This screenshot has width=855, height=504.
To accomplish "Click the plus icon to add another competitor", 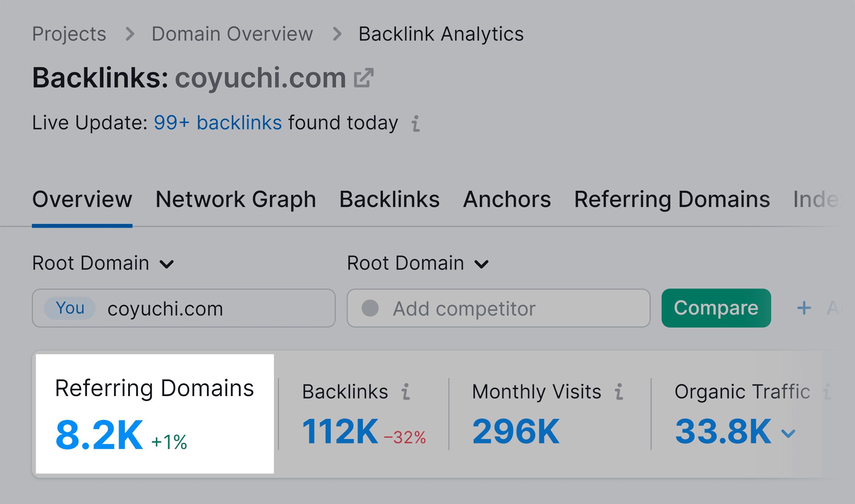I will click(x=804, y=308).
